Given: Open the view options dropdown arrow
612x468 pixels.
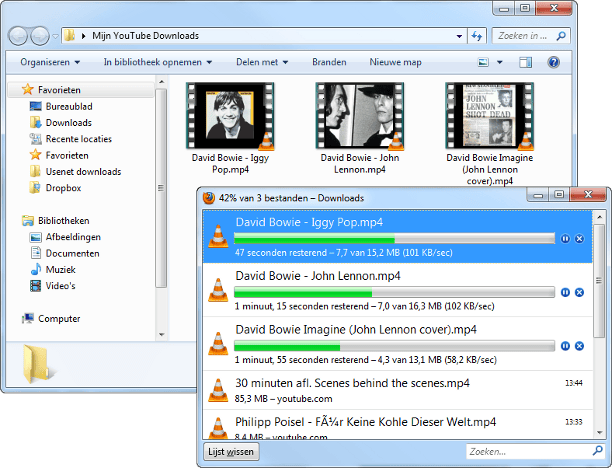Looking at the screenshot, I should click(499, 62).
